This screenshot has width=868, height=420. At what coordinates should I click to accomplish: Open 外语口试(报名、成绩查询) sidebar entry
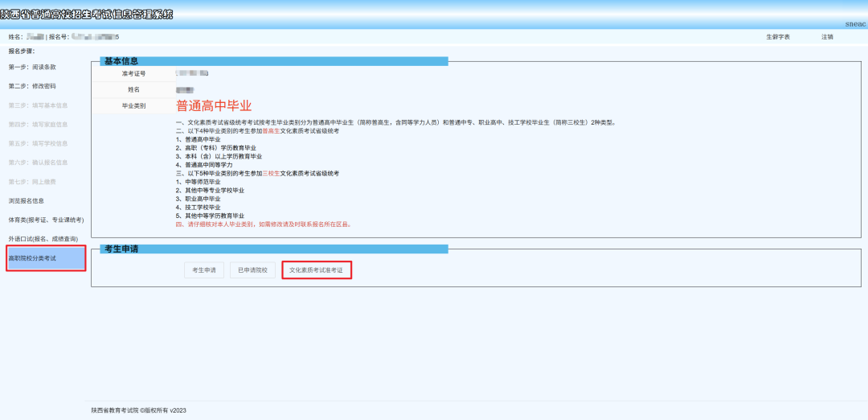pos(43,239)
